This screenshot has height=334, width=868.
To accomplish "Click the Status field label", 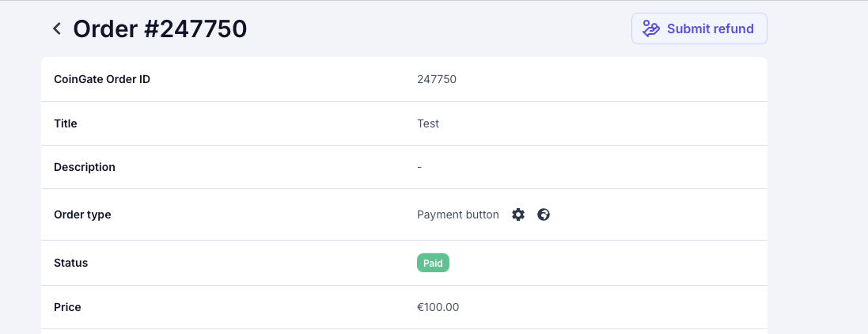I will [71, 263].
